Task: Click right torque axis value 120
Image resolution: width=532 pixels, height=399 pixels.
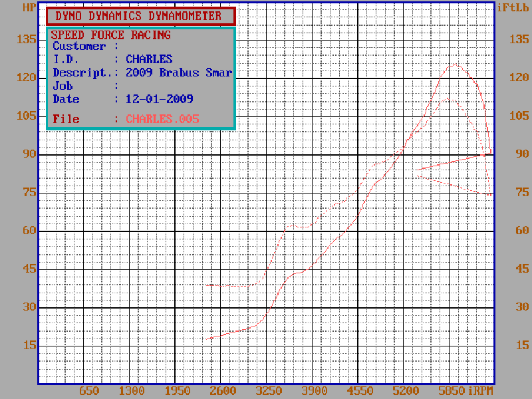Action: 519,78
